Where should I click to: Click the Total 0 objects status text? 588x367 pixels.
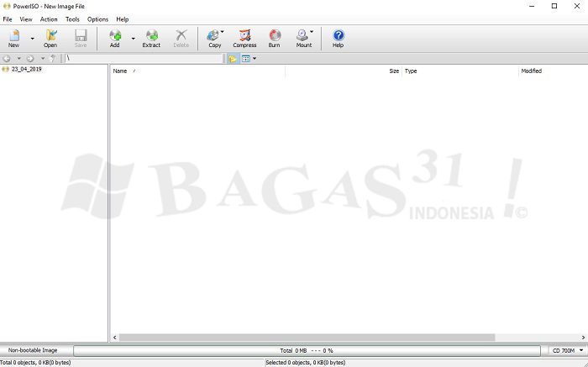35,363
